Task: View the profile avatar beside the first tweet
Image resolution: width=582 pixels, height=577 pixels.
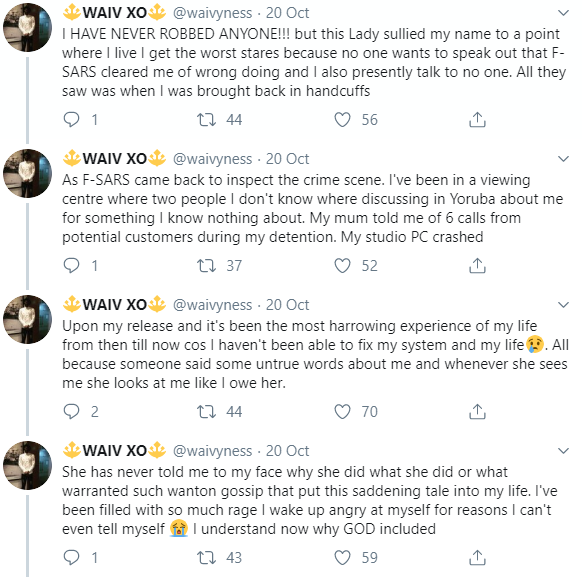Action: [27, 27]
